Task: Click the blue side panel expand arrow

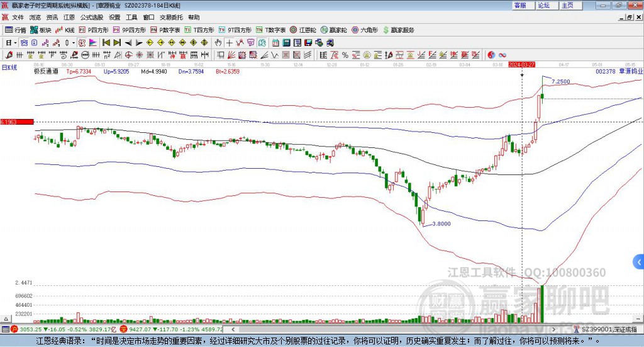Action: click(x=639, y=262)
